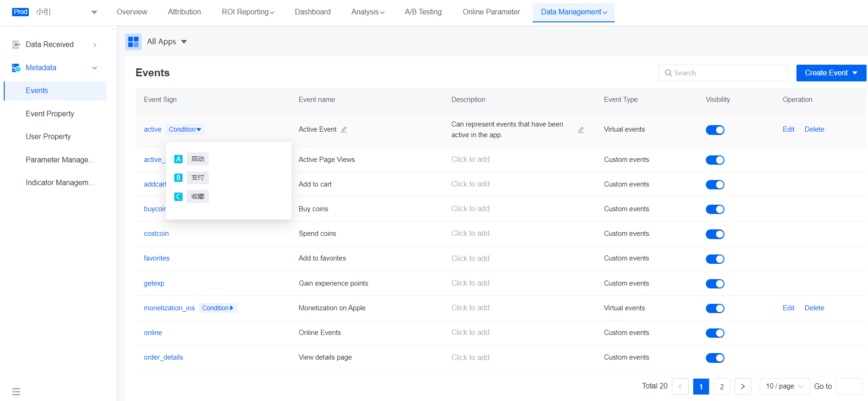
Task: Open the All Apps dropdown
Action: 167,42
